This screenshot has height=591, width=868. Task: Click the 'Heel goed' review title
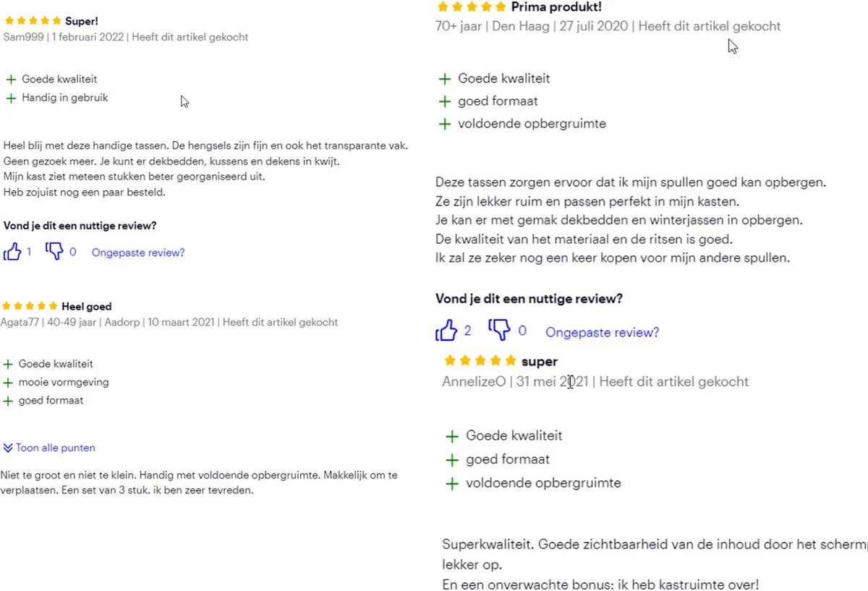coord(87,307)
